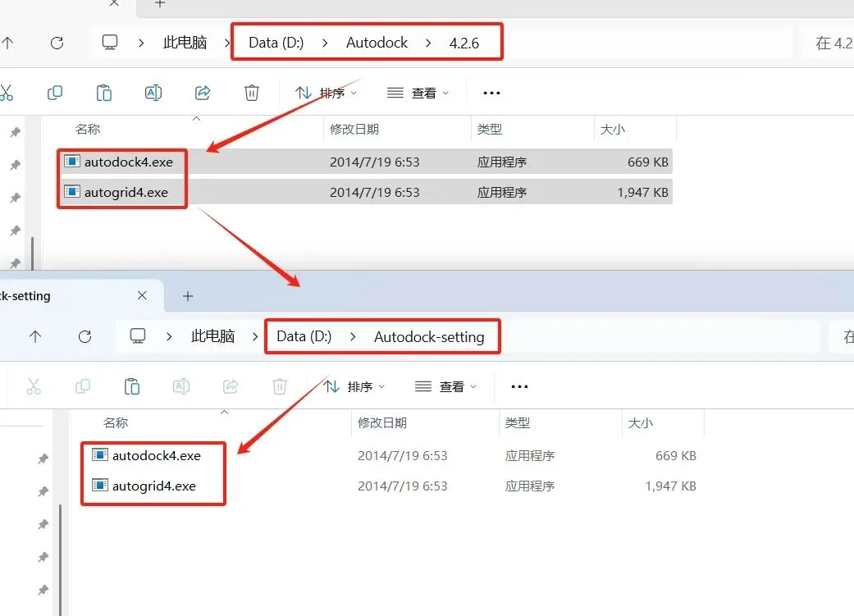Sort by 大小 column in Autodock-setting window

point(640,422)
